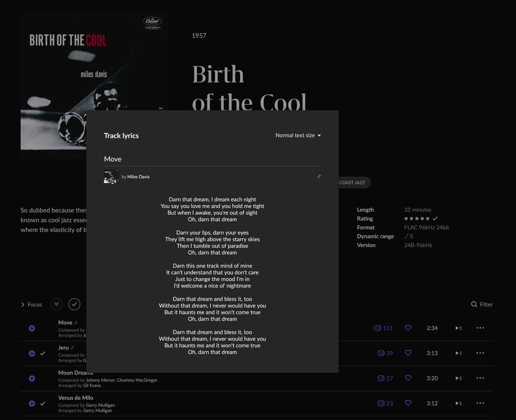This screenshot has width=516, height=420.
Task: Click the play count icon for Venus de Milo
Action: (x=458, y=403)
